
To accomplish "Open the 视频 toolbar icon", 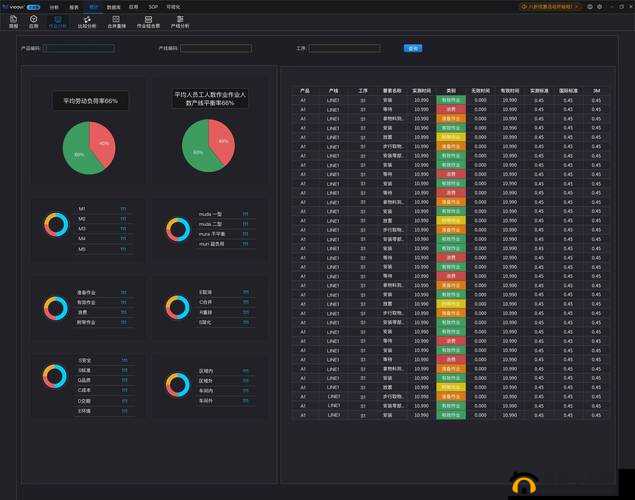I will click(13, 21).
